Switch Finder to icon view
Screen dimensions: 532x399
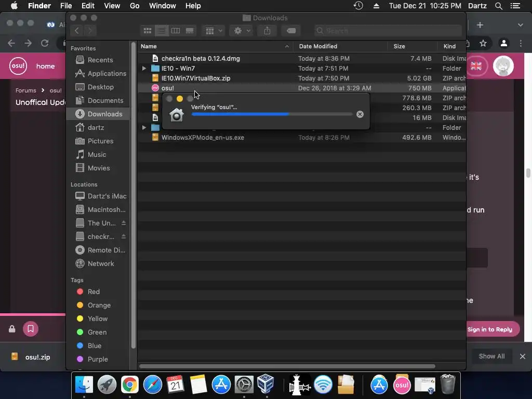[147, 31]
